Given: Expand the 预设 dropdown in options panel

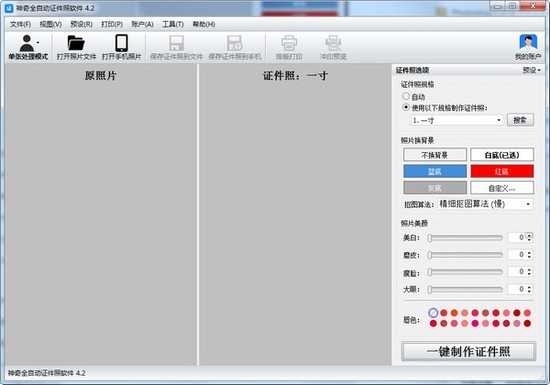Looking at the screenshot, I should (531, 70).
